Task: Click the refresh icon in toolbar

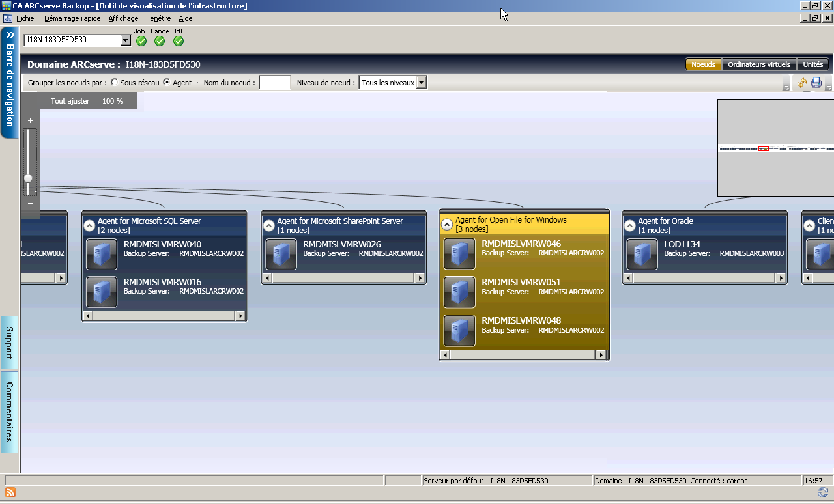Action: click(801, 83)
